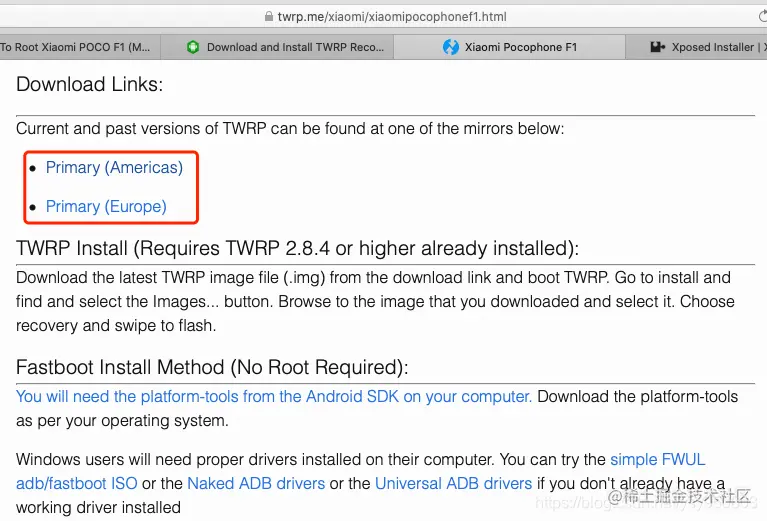Click the green favicon on Download TWRP tab
The height and width of the screenshot is (521, 767).
click(193, 47)
